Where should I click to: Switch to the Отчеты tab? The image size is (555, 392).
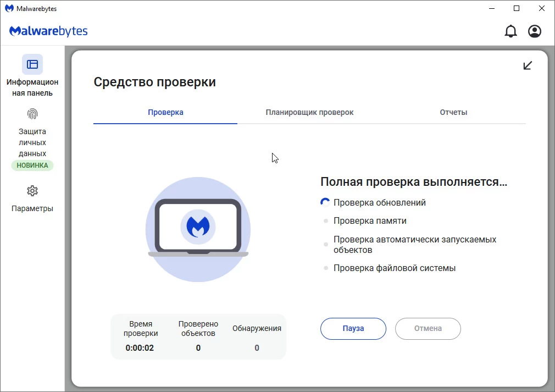click(x=453, y=112)
